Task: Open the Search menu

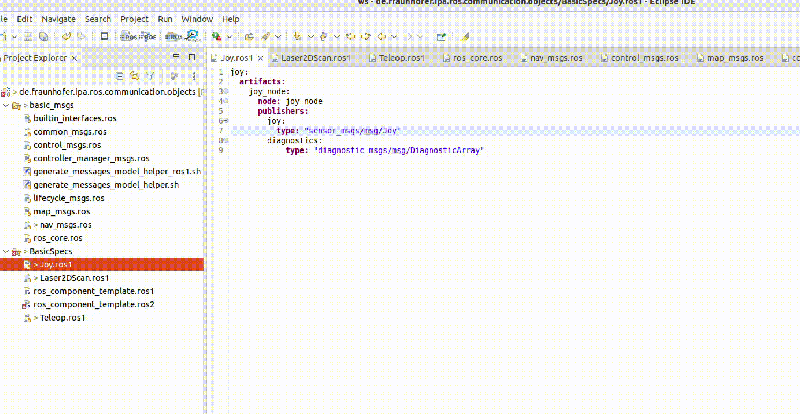Action: pyautogui.click(x=98, y=19)
